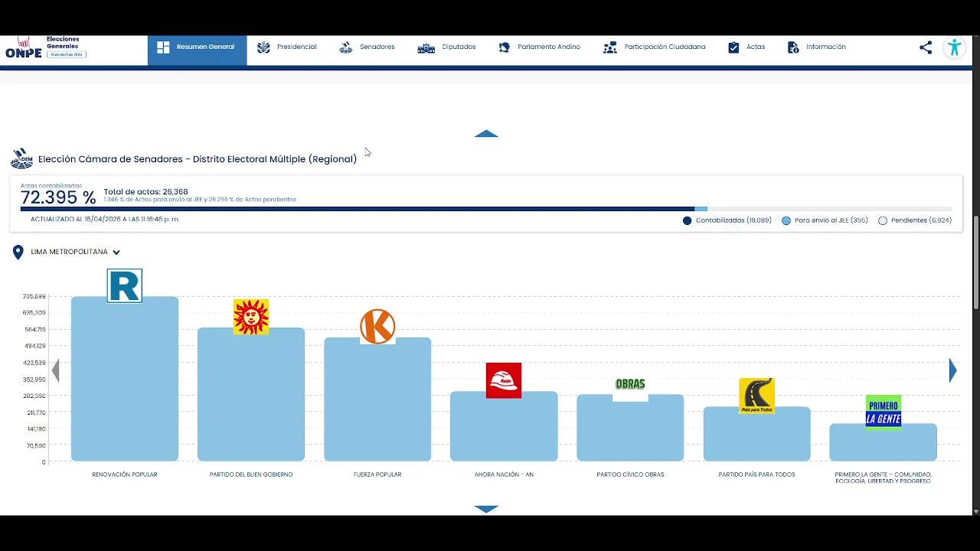Open the Lima Metropolitana region dropdown
The height and width of the screenshot is (551, 980).
tap(76, 252)
